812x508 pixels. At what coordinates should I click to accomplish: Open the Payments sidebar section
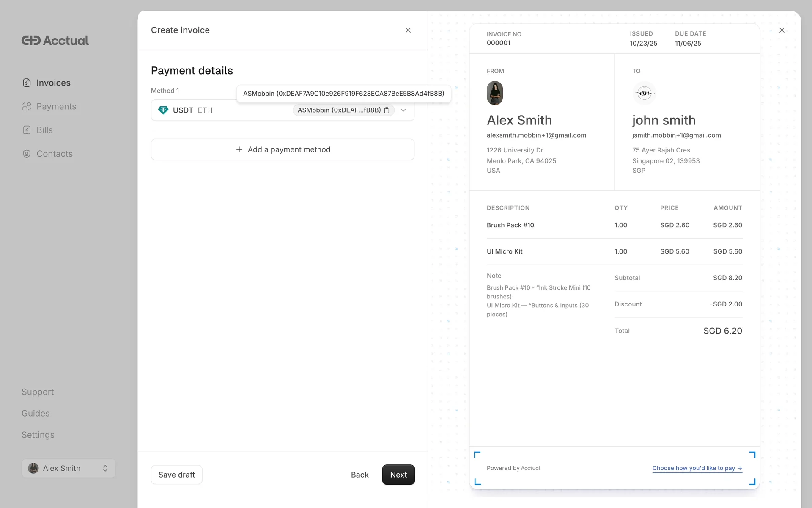point(56,107)
